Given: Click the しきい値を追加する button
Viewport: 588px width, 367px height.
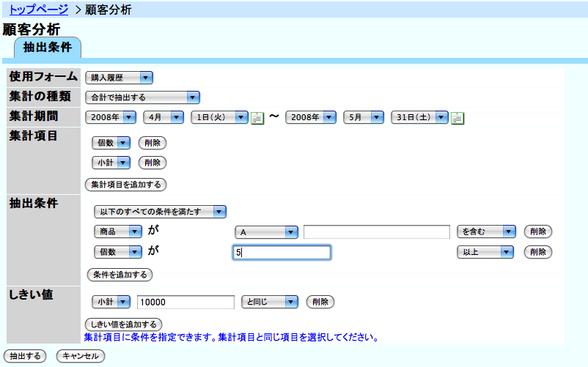Looking at the screenshot, I should point(123,324).
